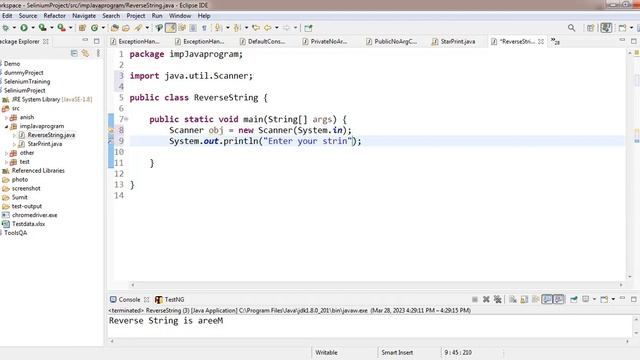Expand the other package node

(x=7, y=153)
